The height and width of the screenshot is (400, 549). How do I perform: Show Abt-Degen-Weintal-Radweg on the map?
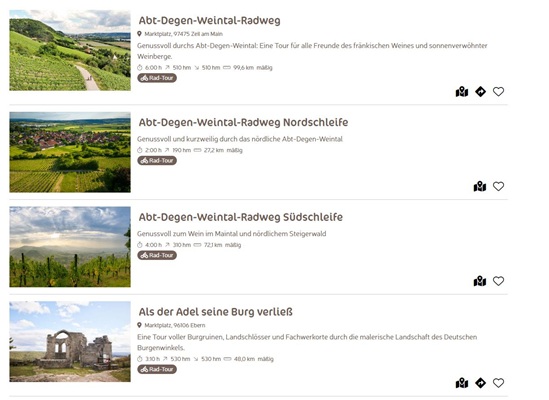[x=462, y=92]
